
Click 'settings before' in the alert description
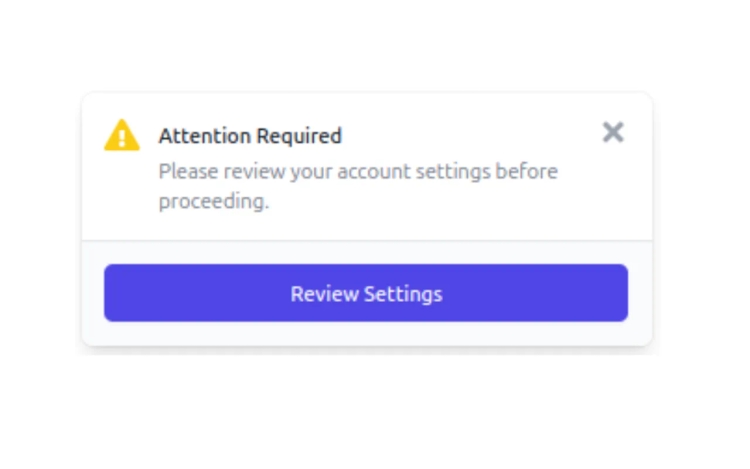(x=486, y=171)
